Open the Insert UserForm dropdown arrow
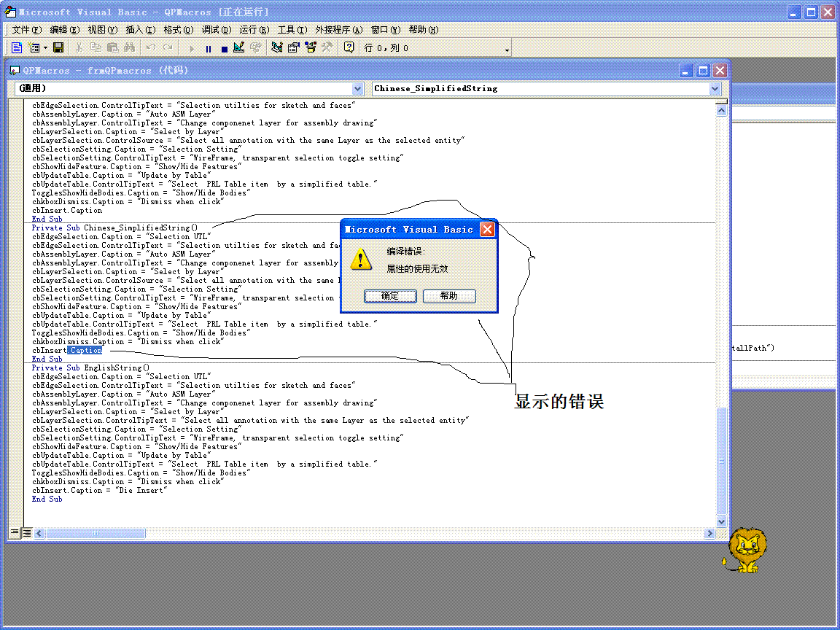Screen dimensions: 840x630 45,47
